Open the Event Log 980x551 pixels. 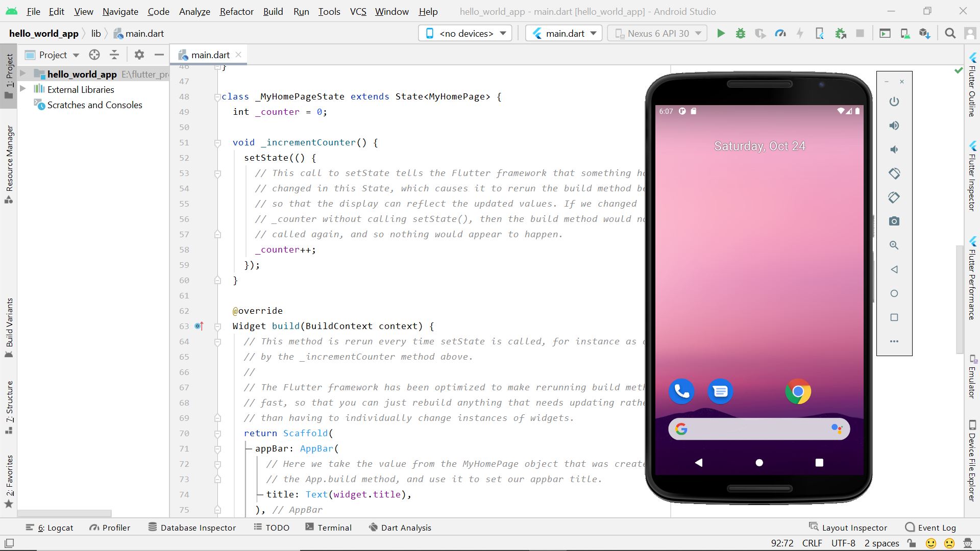tap(937, 527)
